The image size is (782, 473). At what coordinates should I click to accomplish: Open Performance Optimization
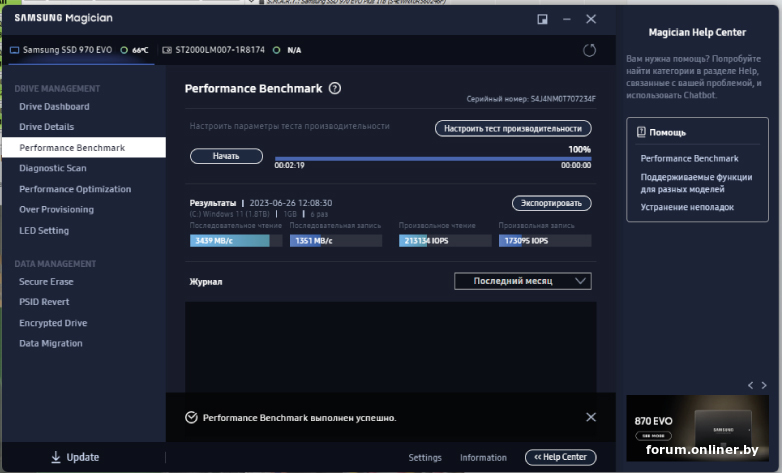click(75, 189)
